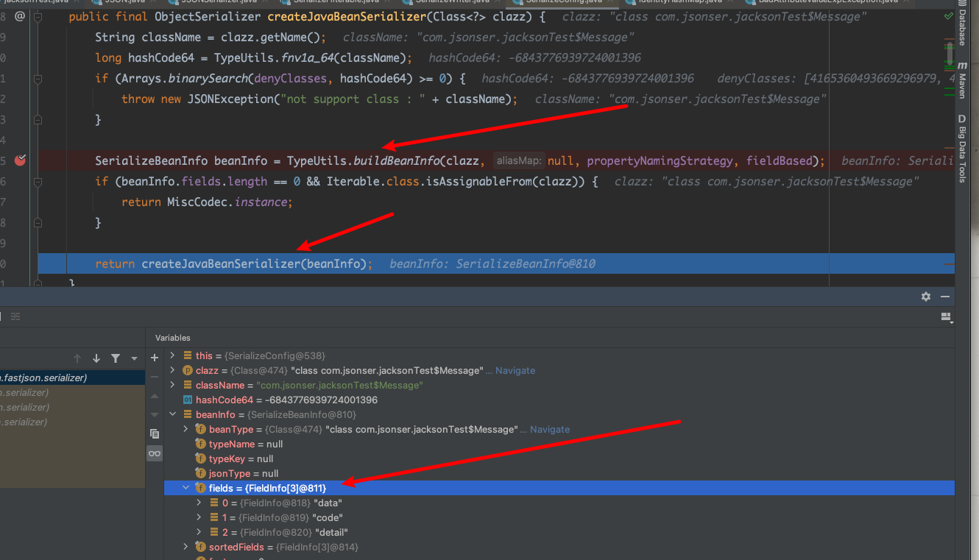Add a new watch with the plus icon
The image size is (979, 560).
tap(155, 358)
